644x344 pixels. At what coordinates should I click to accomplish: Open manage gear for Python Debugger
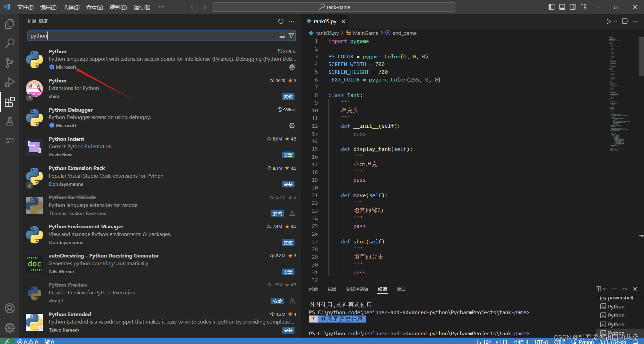pos(292,125)
